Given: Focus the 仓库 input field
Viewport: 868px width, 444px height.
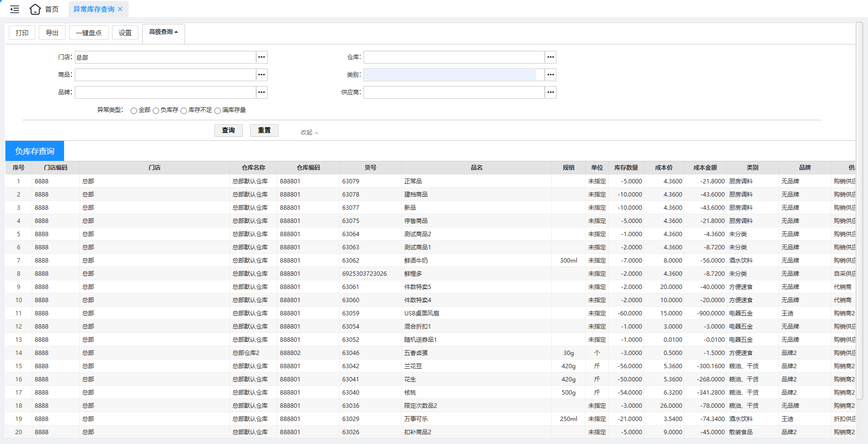Looking at the screenshot, I should 454,57.
